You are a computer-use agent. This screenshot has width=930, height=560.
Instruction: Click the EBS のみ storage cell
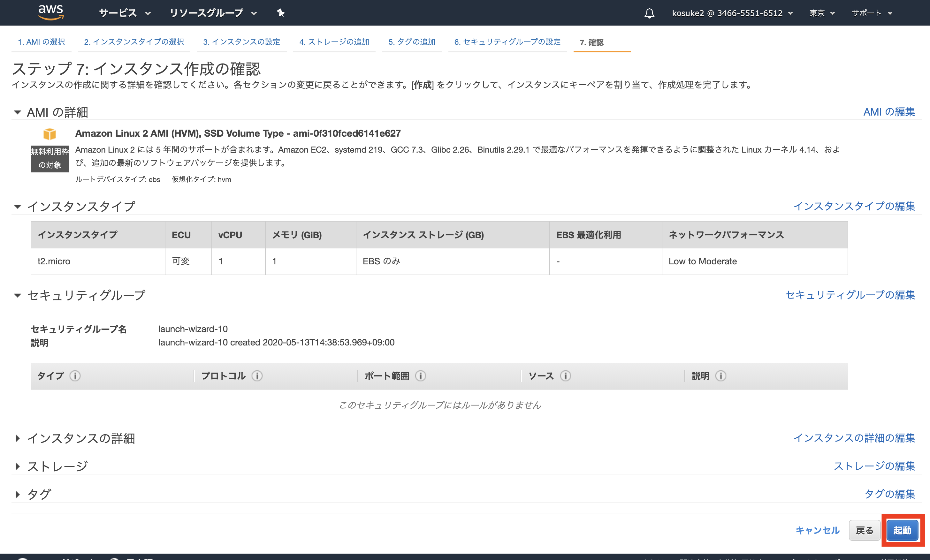[x=453, y=261]
